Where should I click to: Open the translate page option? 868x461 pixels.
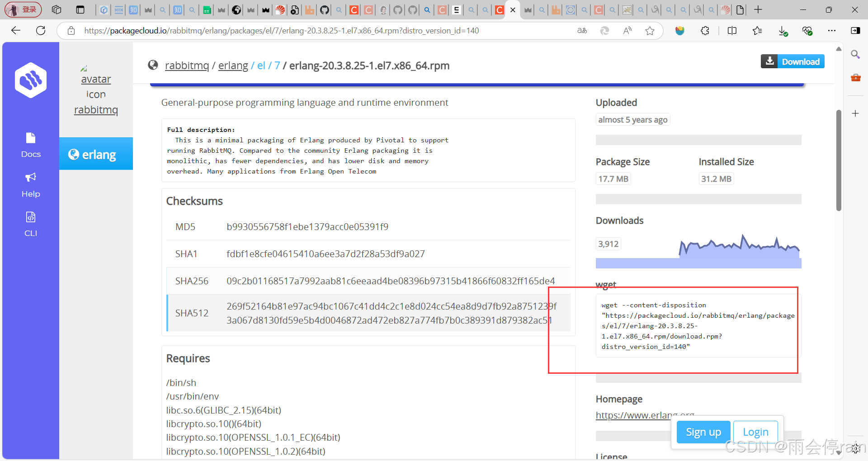point(582,31)
